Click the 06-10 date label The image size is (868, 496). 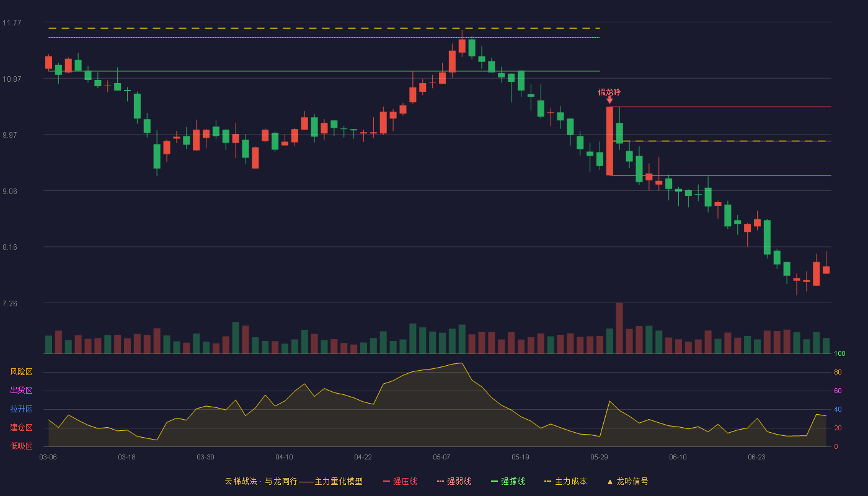point(678,457)
